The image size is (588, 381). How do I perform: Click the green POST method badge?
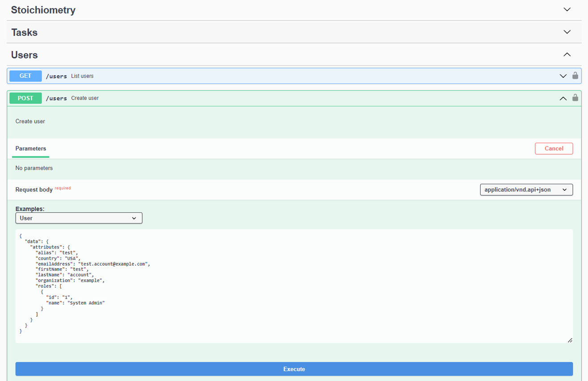click(26, 98)
